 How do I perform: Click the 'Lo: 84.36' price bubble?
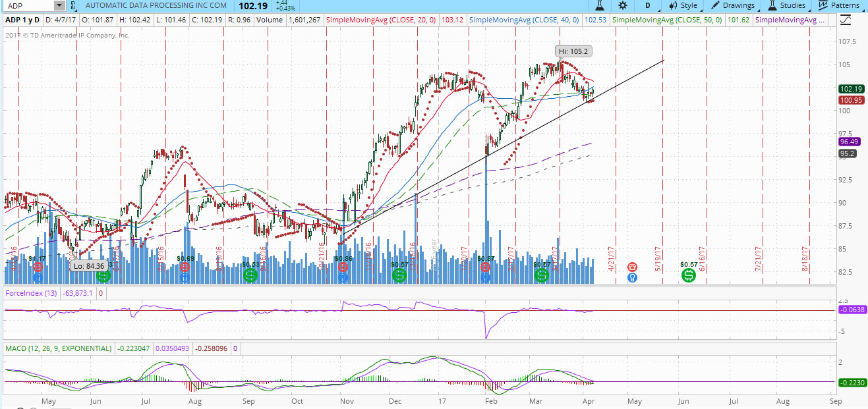tap(88, 265)
